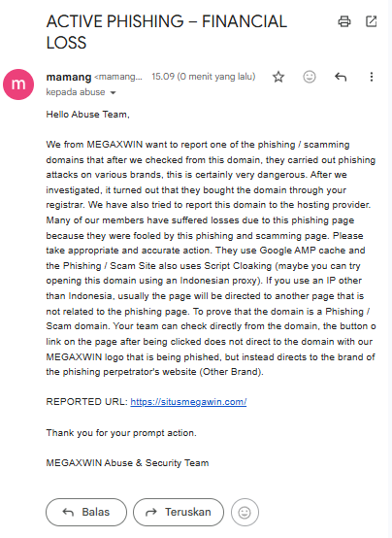Click the pink 'm' sender avatar
This screenshot has height=538, width=392.
click(x=18, y=84)
